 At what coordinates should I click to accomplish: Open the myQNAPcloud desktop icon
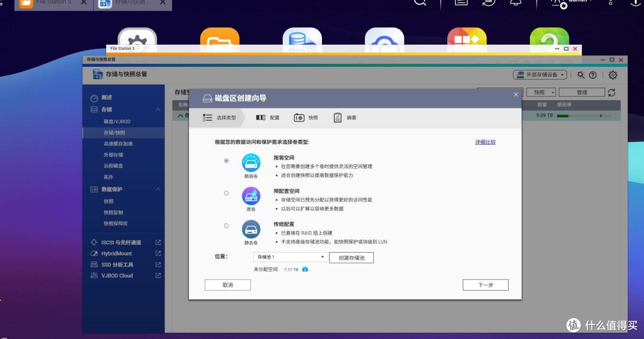(x=385, y=40)
